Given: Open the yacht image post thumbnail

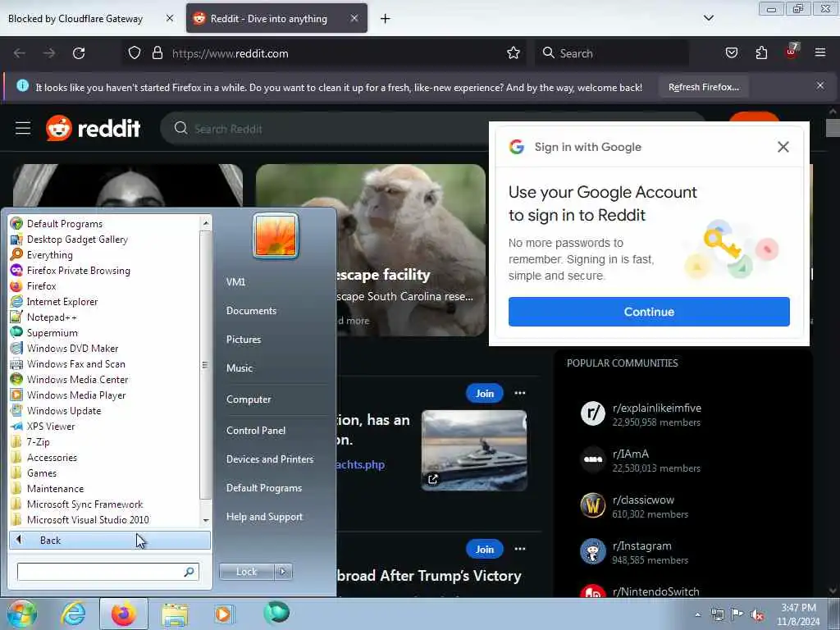Looking at the screenshot, I should click(x=474, y=450).
